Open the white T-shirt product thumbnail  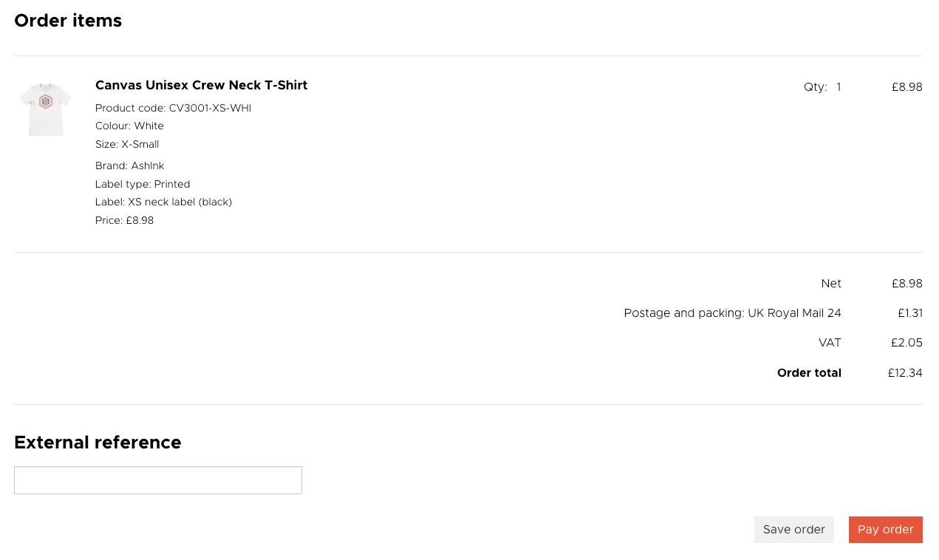(x=45, y=109)
